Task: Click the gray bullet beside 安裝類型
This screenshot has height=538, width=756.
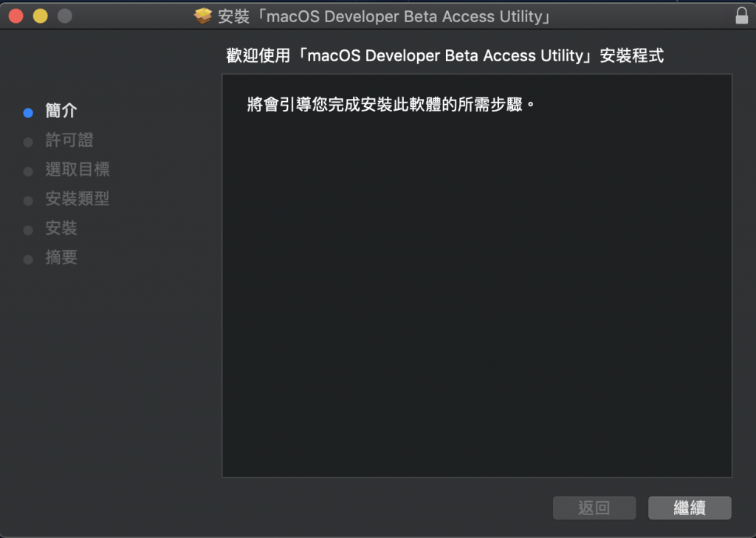Action: [28, 201]
